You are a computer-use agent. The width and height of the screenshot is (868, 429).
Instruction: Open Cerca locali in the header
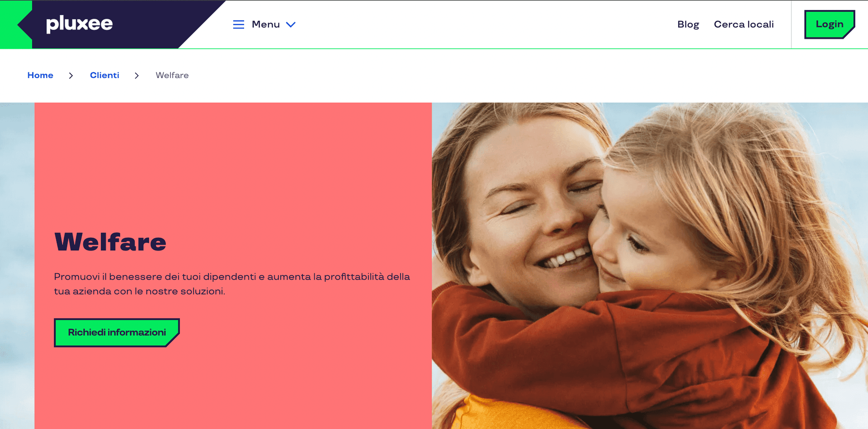point(744,24)
